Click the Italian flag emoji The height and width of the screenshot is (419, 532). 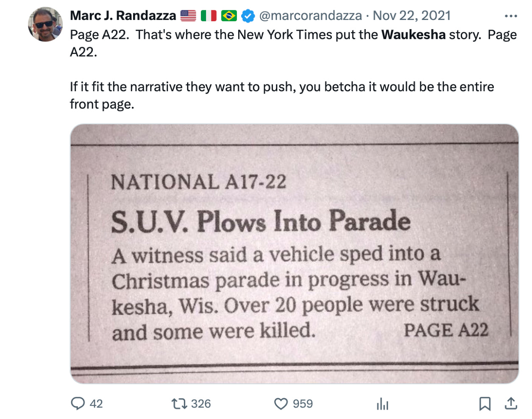coord(209,16)
